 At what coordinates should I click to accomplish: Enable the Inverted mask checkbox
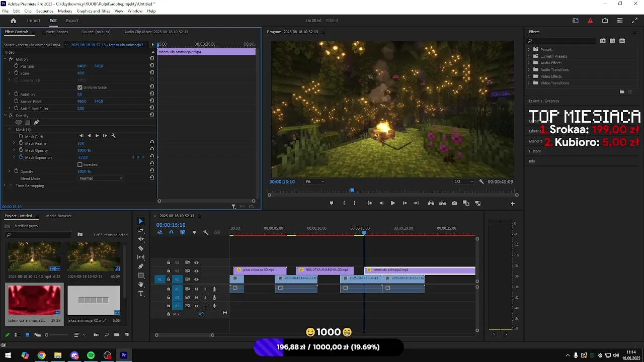79,164
